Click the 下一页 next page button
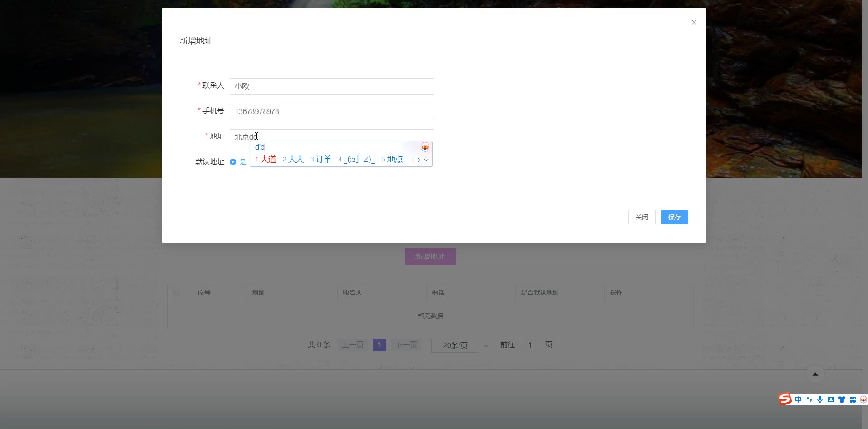Image resolution: width=868 pixels, height=429 pixels. [x=406, y=345]
